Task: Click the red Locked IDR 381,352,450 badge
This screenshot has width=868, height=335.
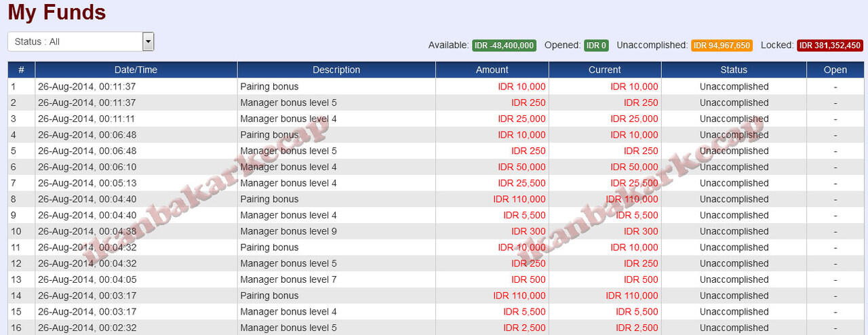Action: click(829, 45)
